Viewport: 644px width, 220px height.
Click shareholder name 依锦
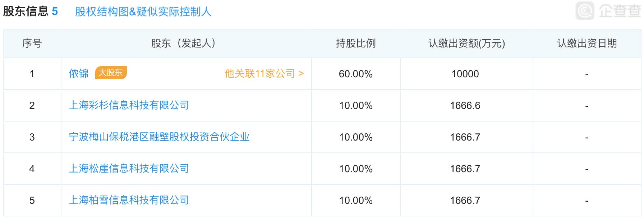point(79,73)
